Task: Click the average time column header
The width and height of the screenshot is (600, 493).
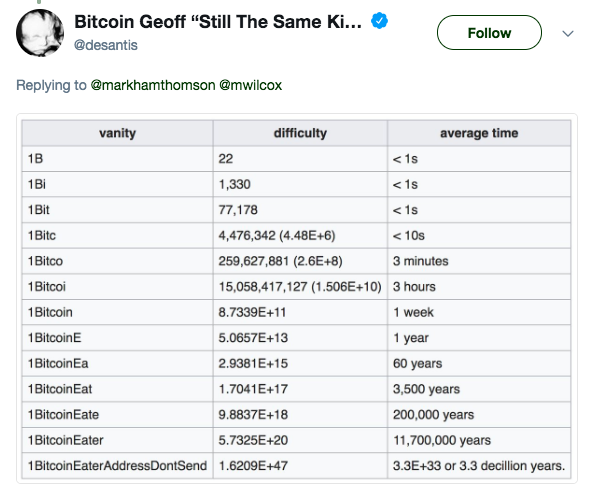Action: [x=479, y=133]
